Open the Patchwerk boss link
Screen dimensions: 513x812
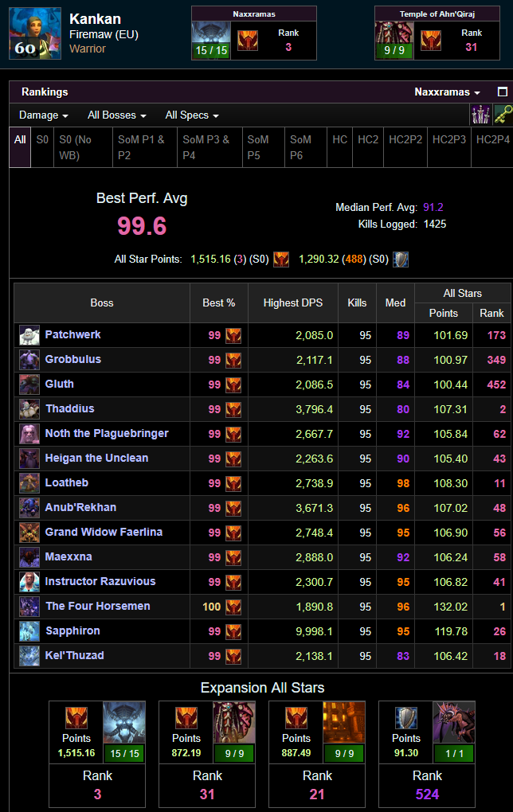(x=72, y=334)
